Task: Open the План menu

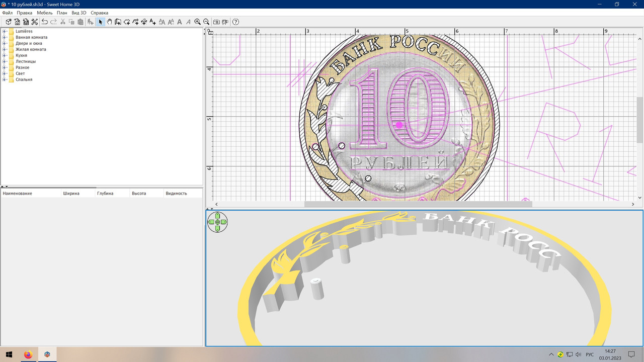Action: click(x=62, y=13)
